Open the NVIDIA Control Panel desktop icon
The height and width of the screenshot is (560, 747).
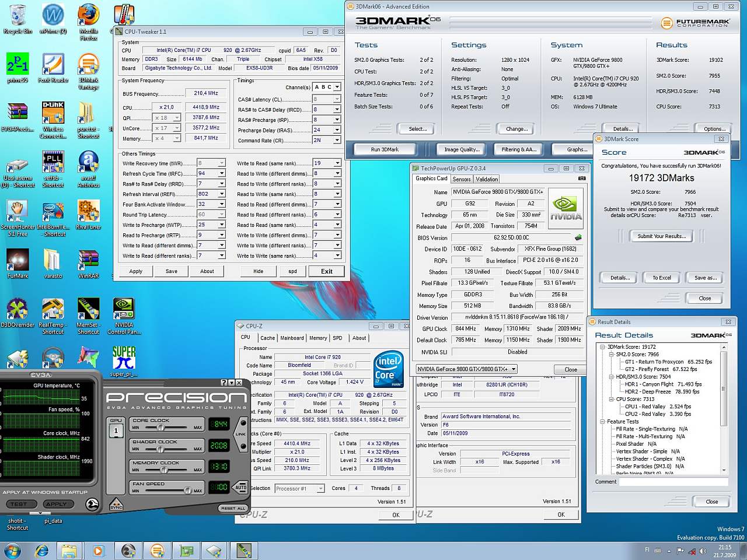click(124, 316)
